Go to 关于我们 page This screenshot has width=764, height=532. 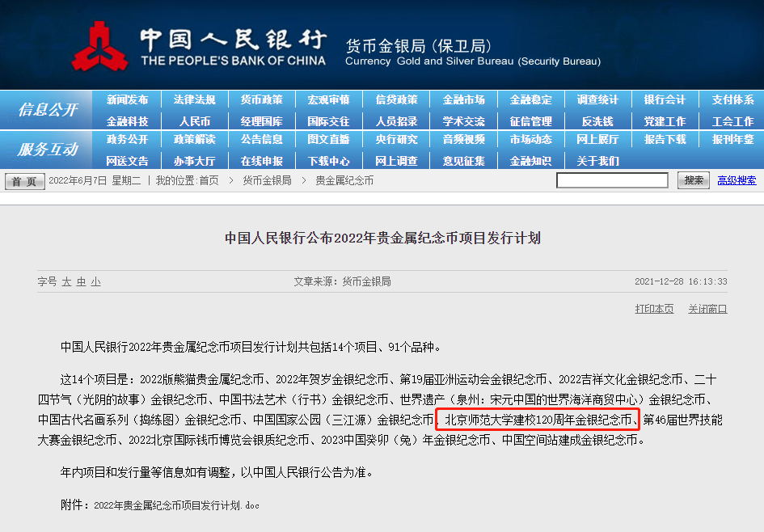pos(597,161)
